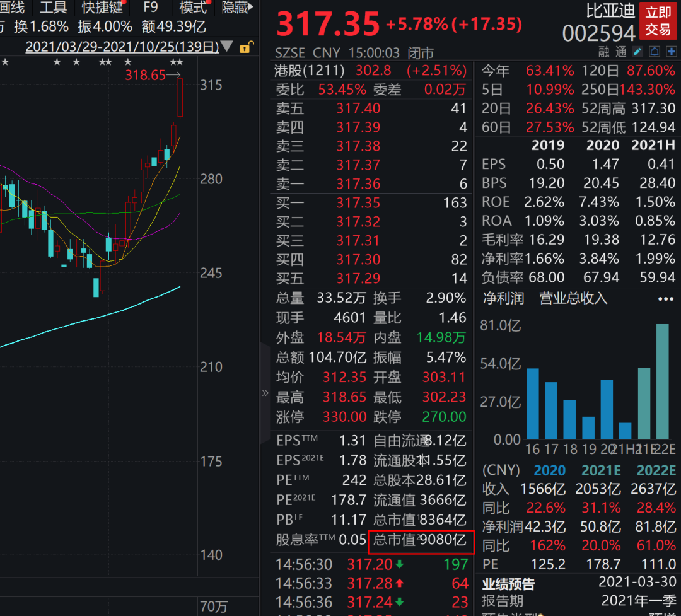Click the 外盘 volume 18.54万
Viewport: 681px width, 616px height.
[x=341, y=337]
